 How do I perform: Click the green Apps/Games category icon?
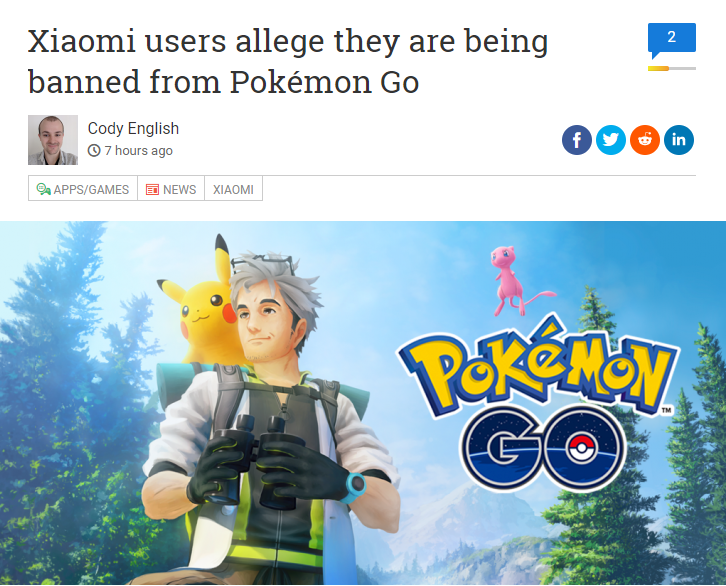(43, 189)
